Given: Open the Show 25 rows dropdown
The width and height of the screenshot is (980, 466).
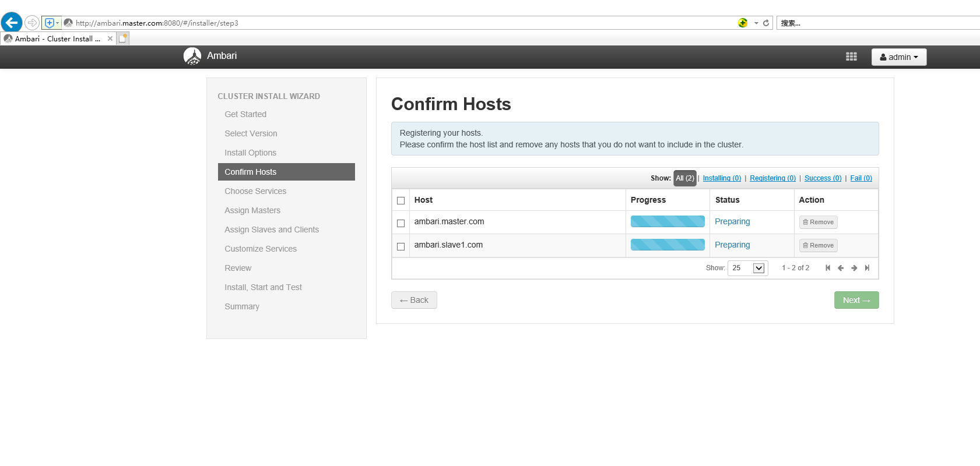Looking at the screenshot, I should click(747, 268).
